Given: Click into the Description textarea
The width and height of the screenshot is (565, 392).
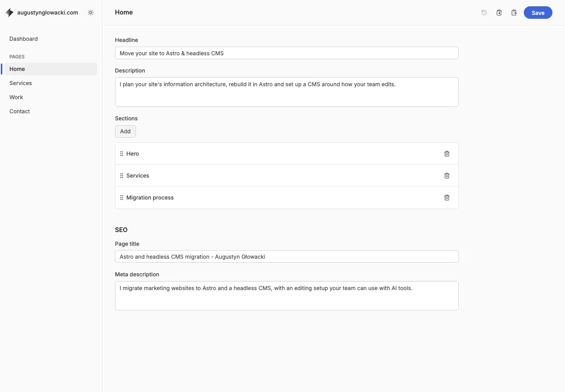Looking at the screenshot, I should point(286,92).
